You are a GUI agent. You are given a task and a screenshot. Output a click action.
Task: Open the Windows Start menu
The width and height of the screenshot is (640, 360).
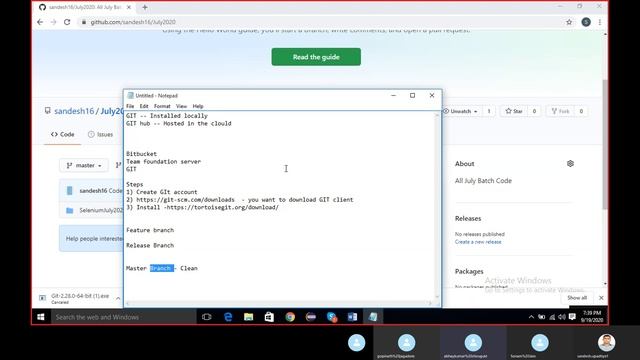[x=41, y=317]
